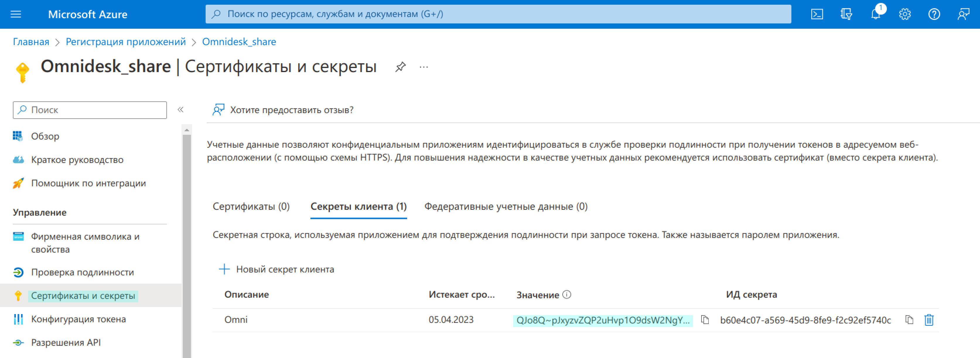Collapse the left menu with double chevron

click(x=181, y=110)
